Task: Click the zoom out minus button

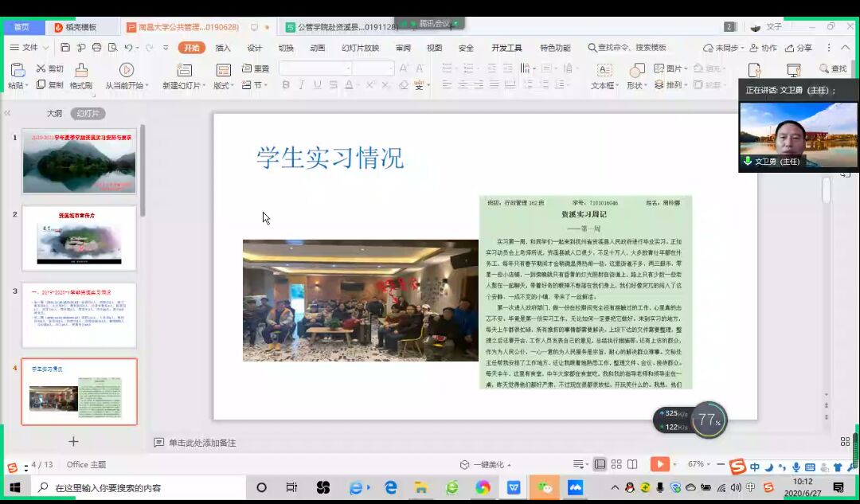Action: pyautogui.click(x=721, y=464)
